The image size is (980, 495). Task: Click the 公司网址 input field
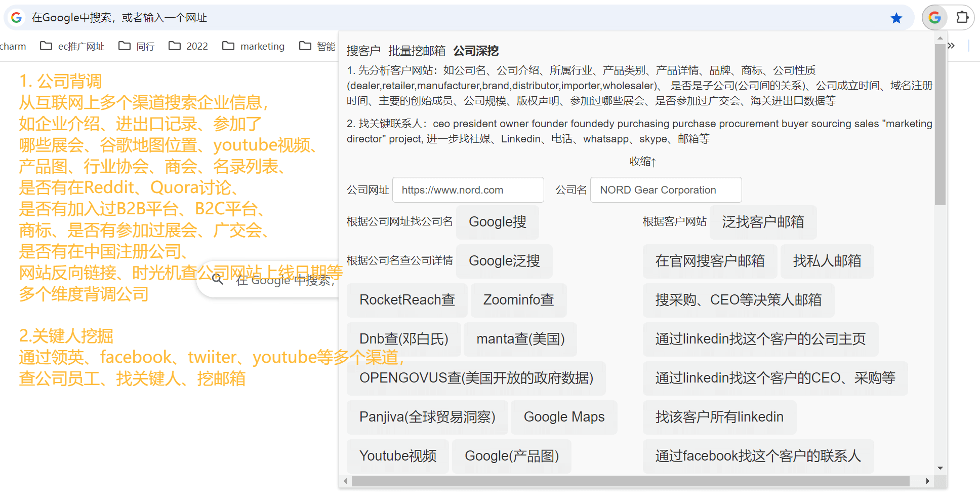pyautogui.click(x=468, y=190)
